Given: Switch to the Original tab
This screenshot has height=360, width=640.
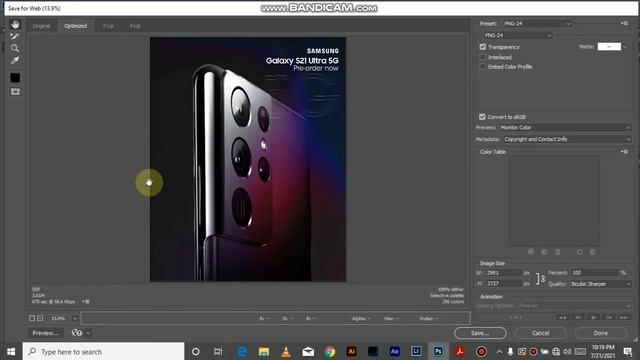Looking at the screenshot, I should 41,26.
